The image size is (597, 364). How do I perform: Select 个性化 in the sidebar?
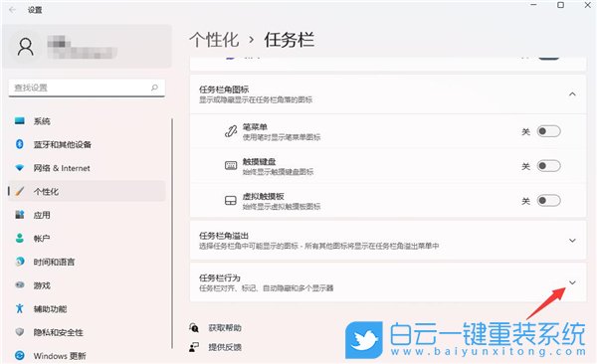(x=87, y=191)
